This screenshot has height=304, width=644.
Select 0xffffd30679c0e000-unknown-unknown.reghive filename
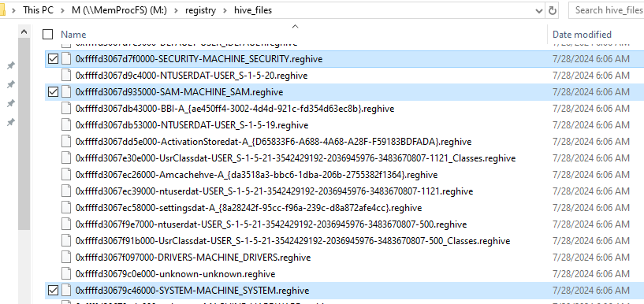point(175,273)
